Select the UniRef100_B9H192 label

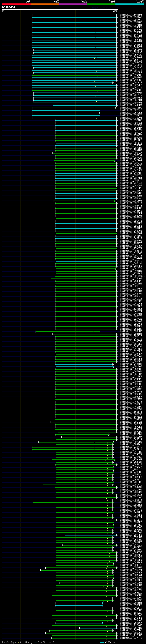coord(131,53)
